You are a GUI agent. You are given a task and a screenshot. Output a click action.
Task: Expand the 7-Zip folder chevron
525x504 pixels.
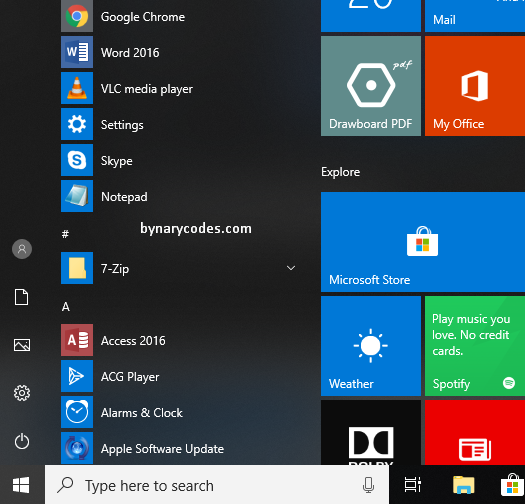tap(291, 268)
